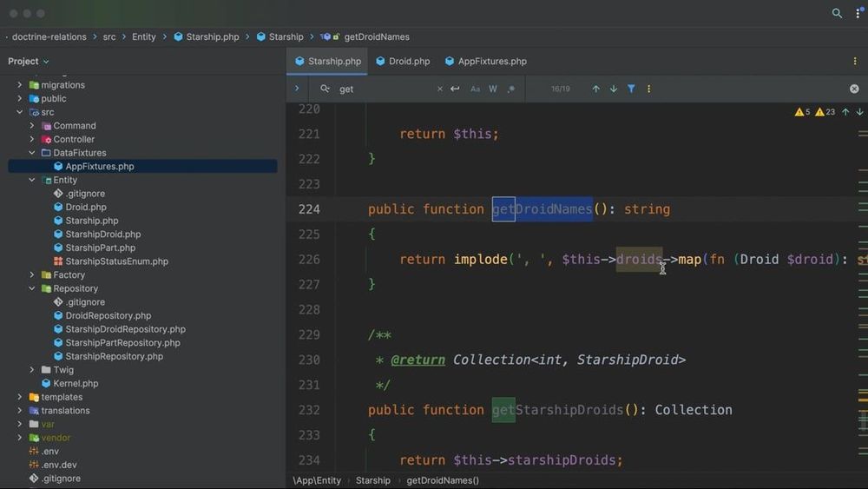Click src in the navigation breadcrumb
Screen dimensions: 868x489
point(109,36)
